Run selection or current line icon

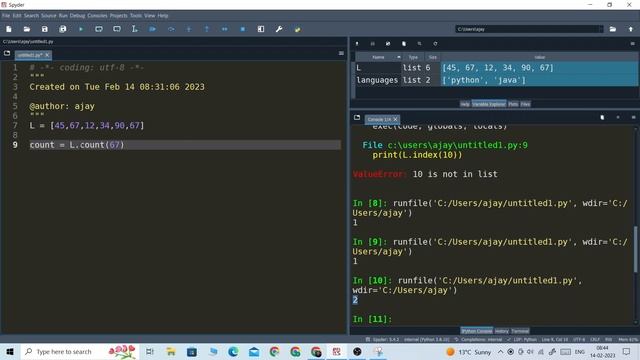[x=134, y=29]
